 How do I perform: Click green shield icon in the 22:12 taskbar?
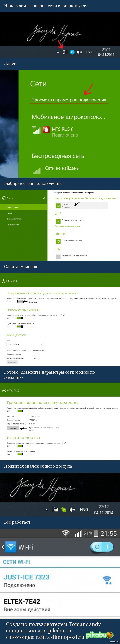point(64,510)
